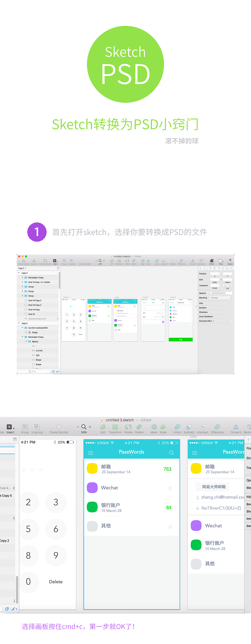
Task: Open View dropdown in upper Sketch toolbar
Action: [x=221, y=262]
